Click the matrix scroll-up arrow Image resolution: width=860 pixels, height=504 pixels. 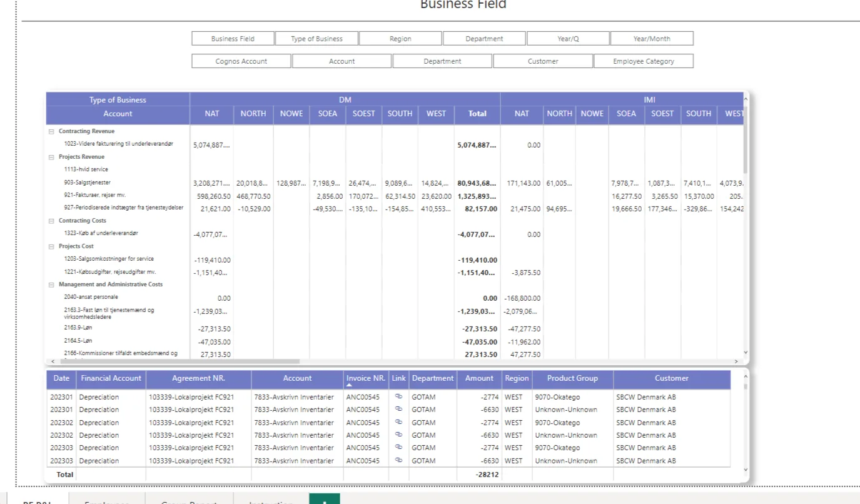pyautogui.click(x=745, y=98)
